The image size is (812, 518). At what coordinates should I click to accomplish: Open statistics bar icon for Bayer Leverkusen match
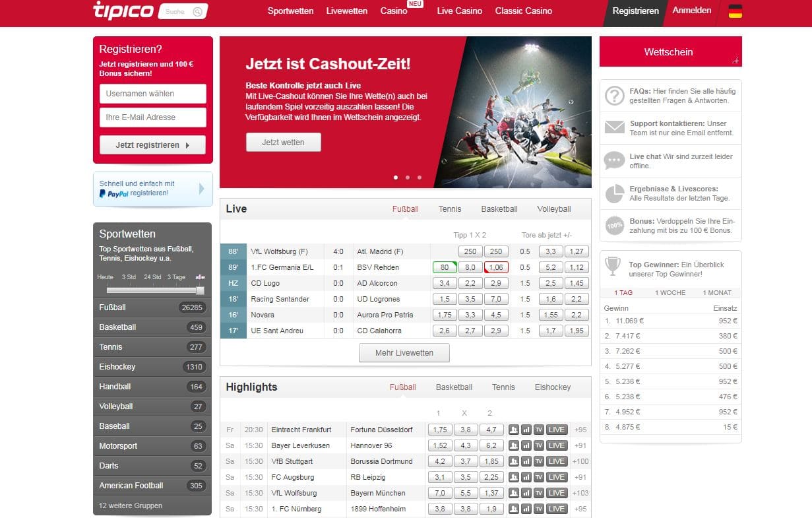coord(526,445)
